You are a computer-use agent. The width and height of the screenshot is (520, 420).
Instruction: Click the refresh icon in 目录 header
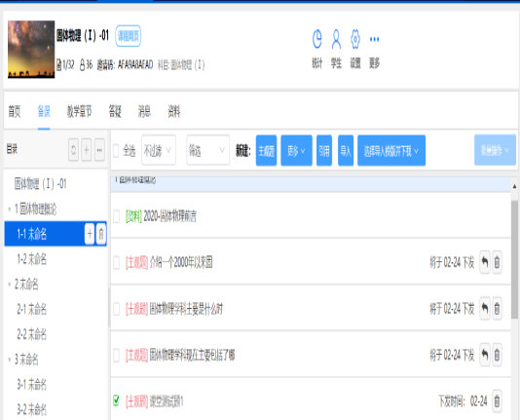[x=74, y=150]
